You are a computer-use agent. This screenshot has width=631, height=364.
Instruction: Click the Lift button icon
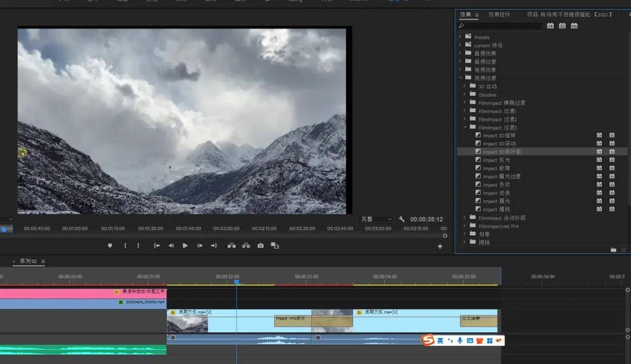(231, 245)
